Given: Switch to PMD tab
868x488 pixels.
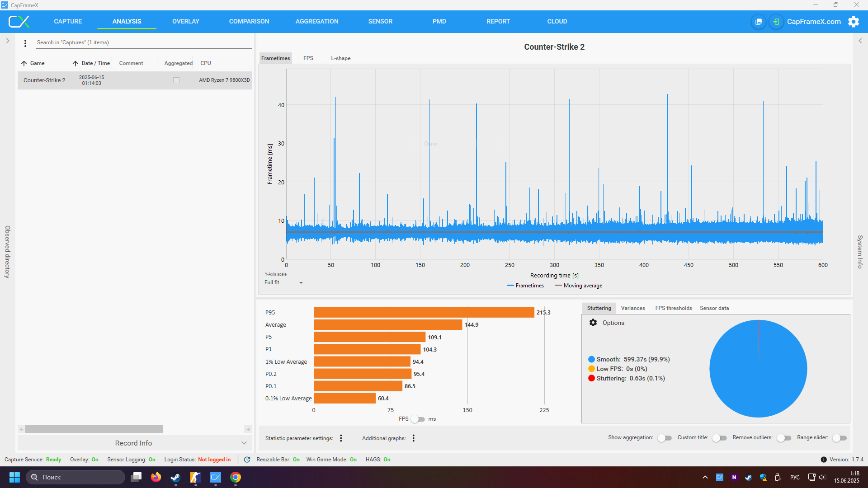Looking at the screenshot, I should click(439, 22).
